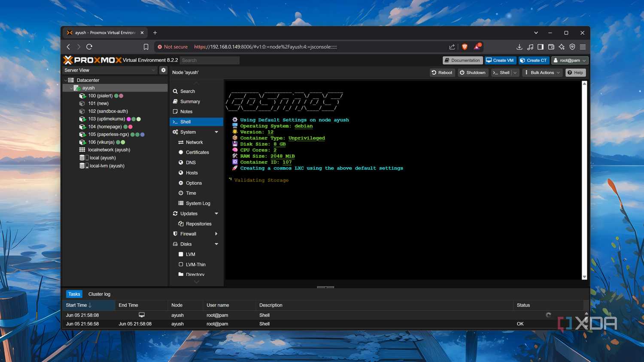The width and height of the screenshot is (644, 362).
Task: Open the Bulk Actions dropdown
Action: click(x=542, y=72)
